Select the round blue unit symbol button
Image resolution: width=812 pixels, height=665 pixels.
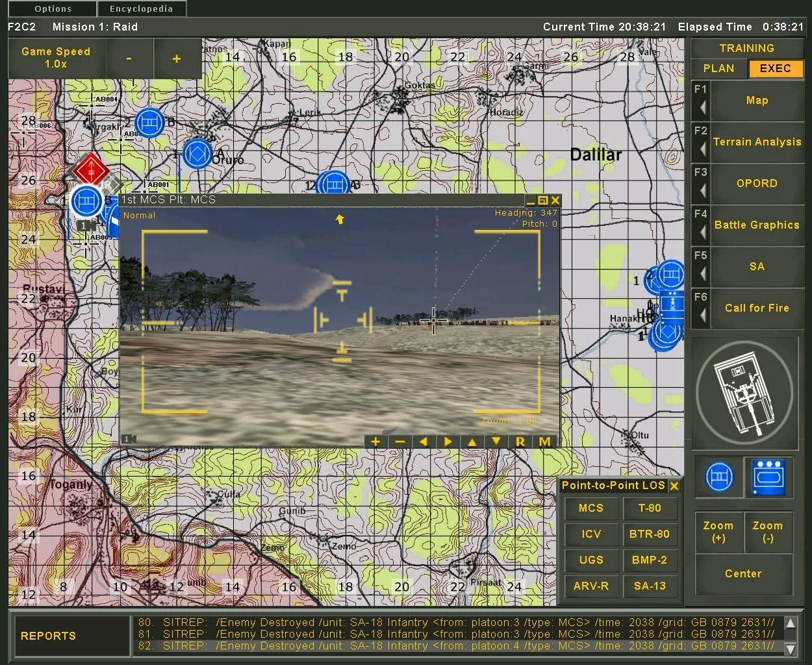click(x=718, y=477)
